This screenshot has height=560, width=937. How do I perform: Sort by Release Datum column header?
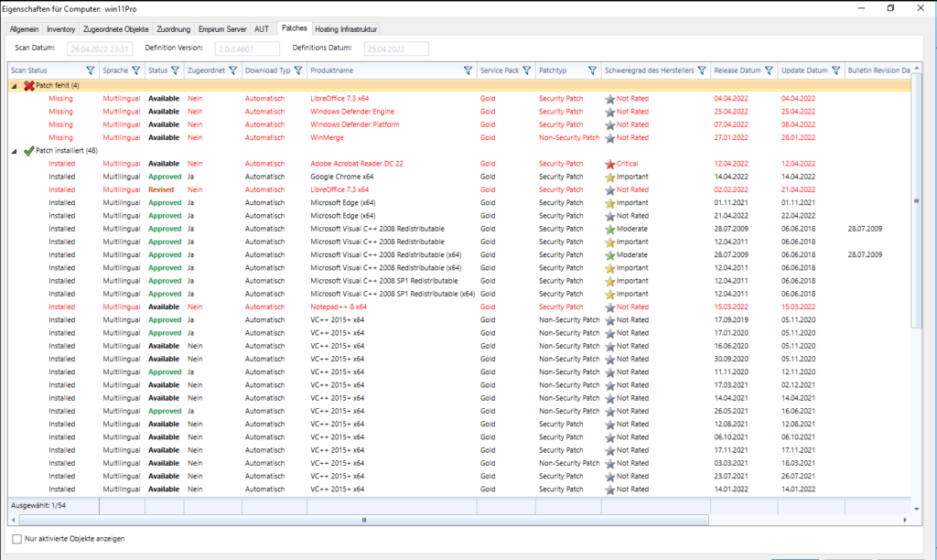738,70
